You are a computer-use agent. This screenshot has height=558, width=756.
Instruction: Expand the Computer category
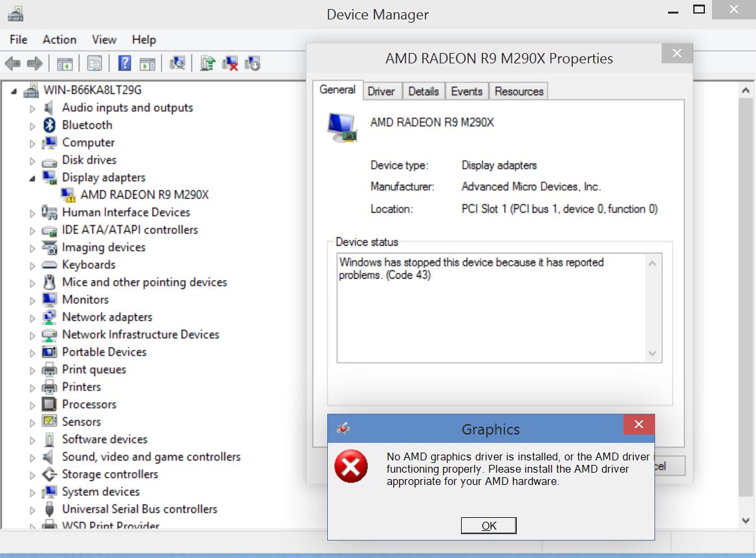point(32,144)
